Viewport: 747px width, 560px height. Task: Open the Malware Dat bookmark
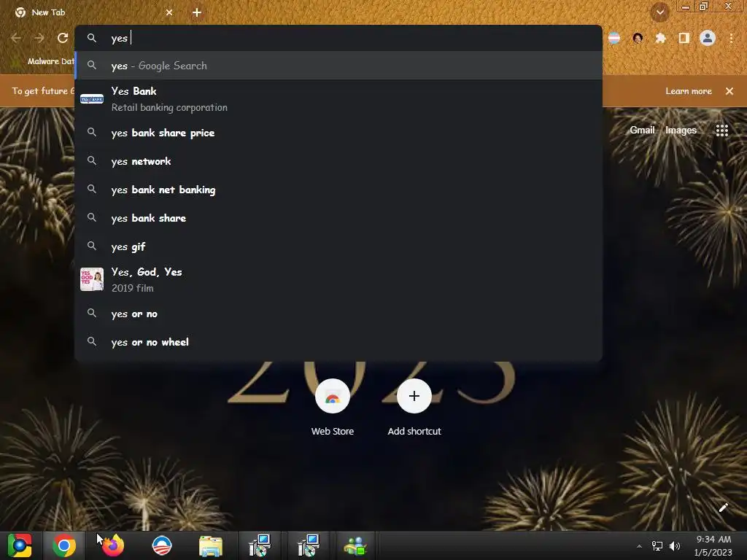tap(43, 61)
